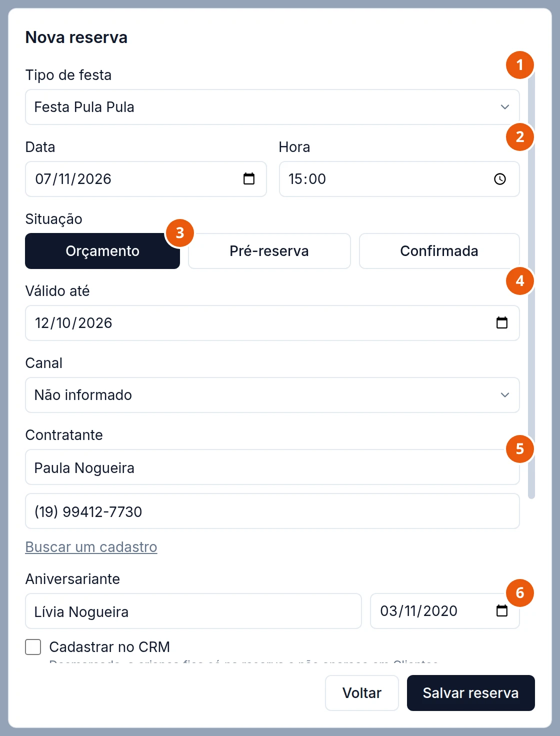Focus the Data field showing 07/11/2026
560x736 pixels.
coord(146,179)
